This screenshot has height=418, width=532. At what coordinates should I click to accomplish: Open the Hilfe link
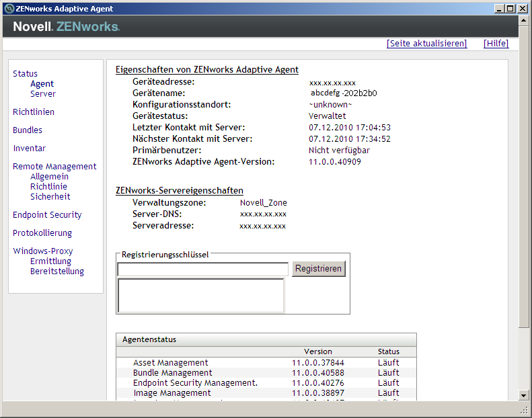[496, 44]
